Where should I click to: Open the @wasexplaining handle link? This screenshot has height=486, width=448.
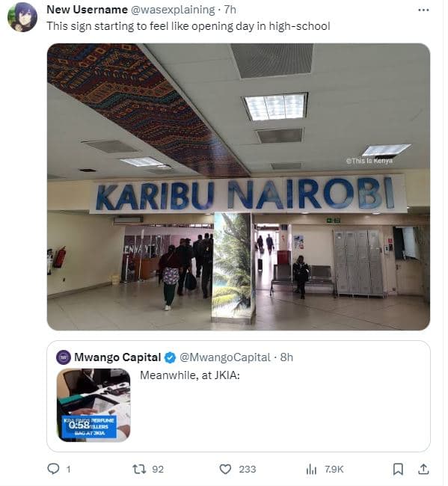pos(173,10)
